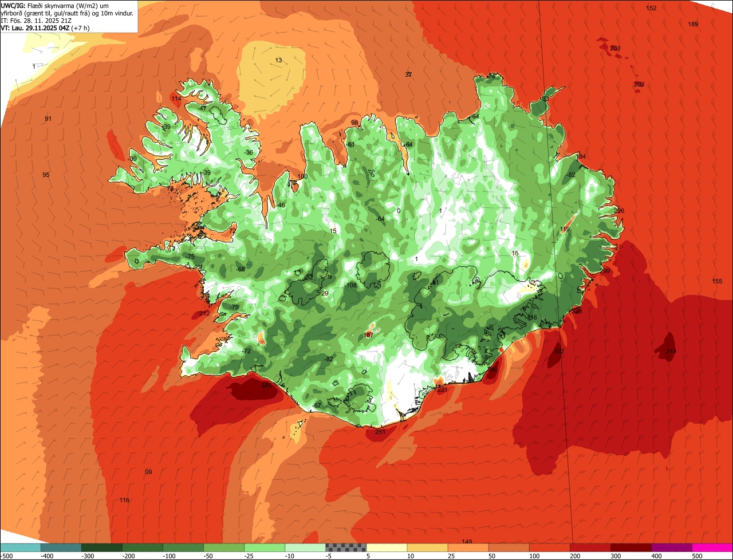Click the '152' value at the top edge

[651, 8]
